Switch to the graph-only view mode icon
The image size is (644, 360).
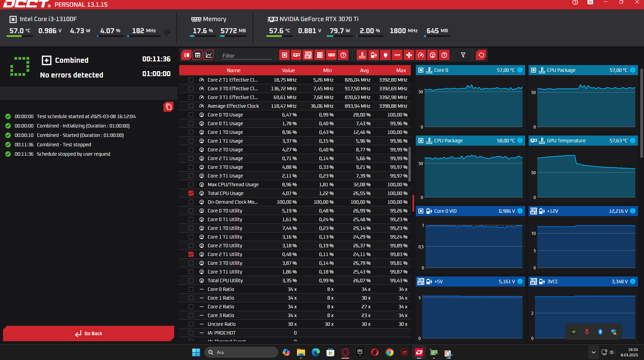coord(209,55)
